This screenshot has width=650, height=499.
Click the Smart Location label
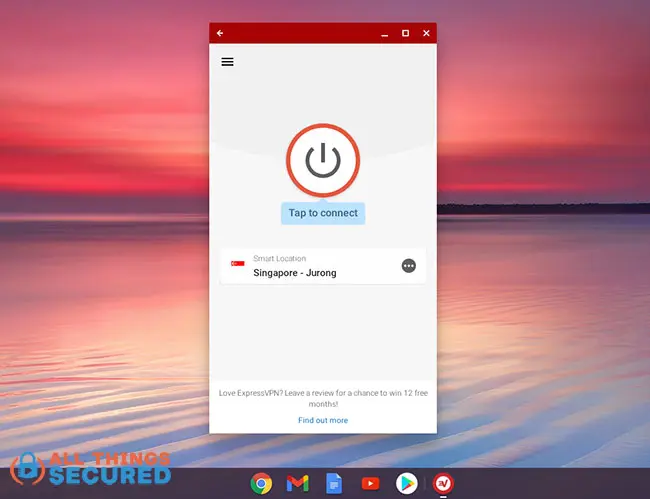click(279, 259)
